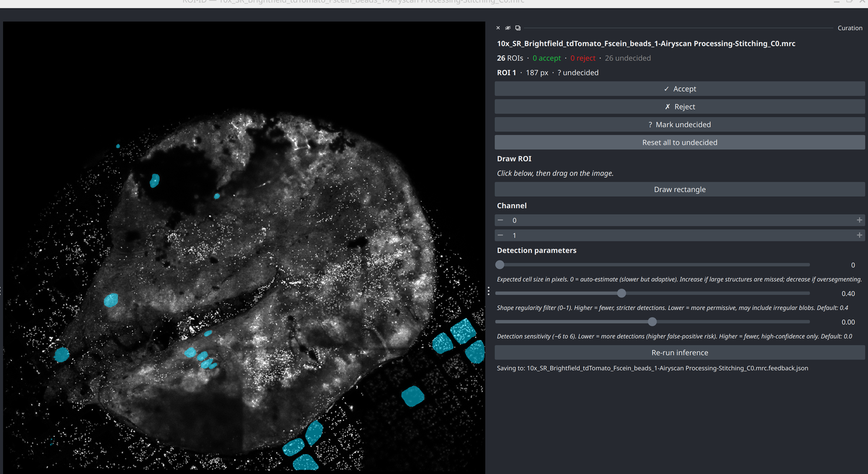Click the file name ending in Stitching_C0.mrc

[x=646, y=44]
